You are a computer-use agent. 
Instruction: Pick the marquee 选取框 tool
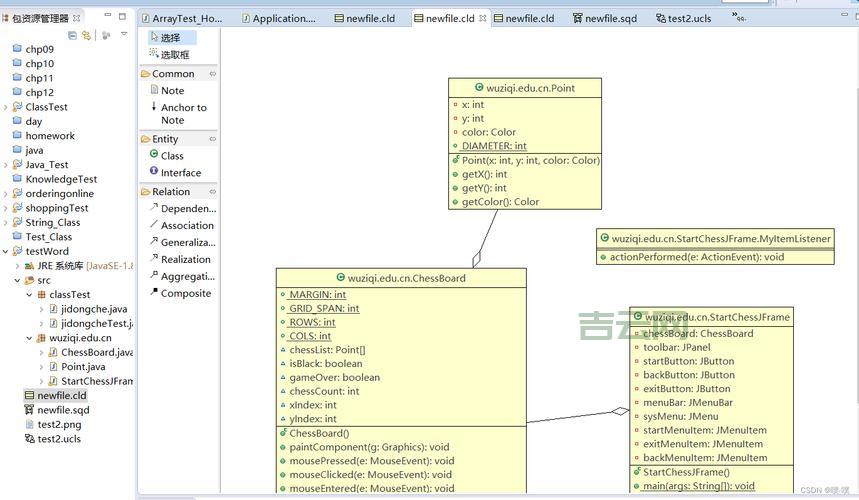[174, 55]
